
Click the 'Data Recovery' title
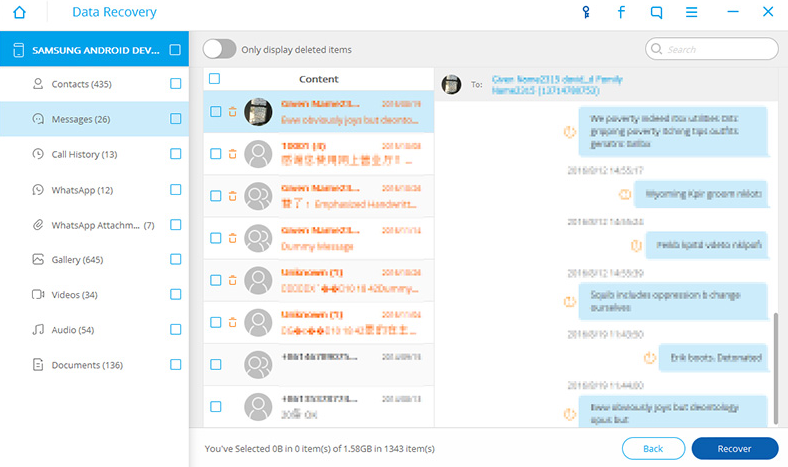[x=114, y=12]
